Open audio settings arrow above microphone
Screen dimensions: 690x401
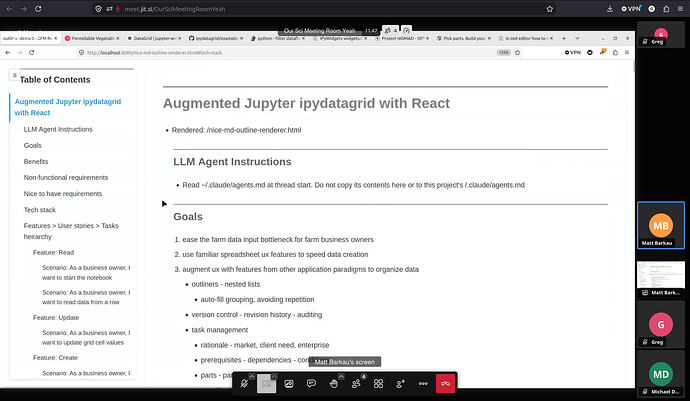pyautogui.click(x=251, y=376)
